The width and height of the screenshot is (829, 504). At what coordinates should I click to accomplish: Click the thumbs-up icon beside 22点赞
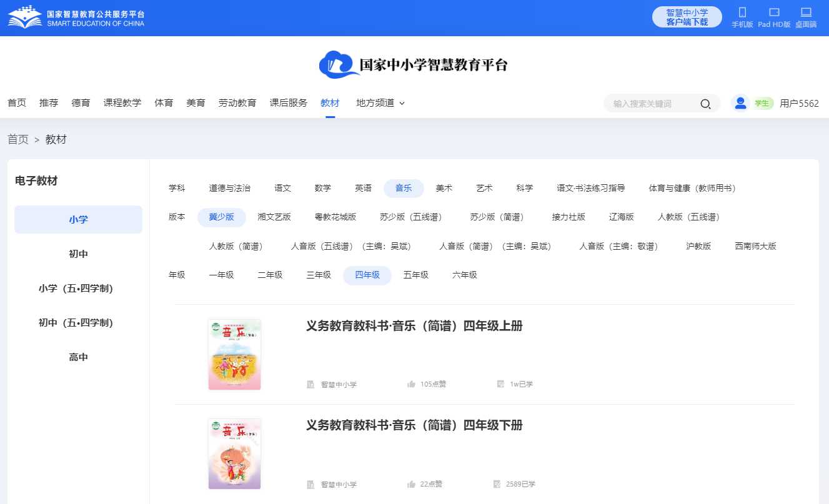pyautogui.click(x=411, y=484)
